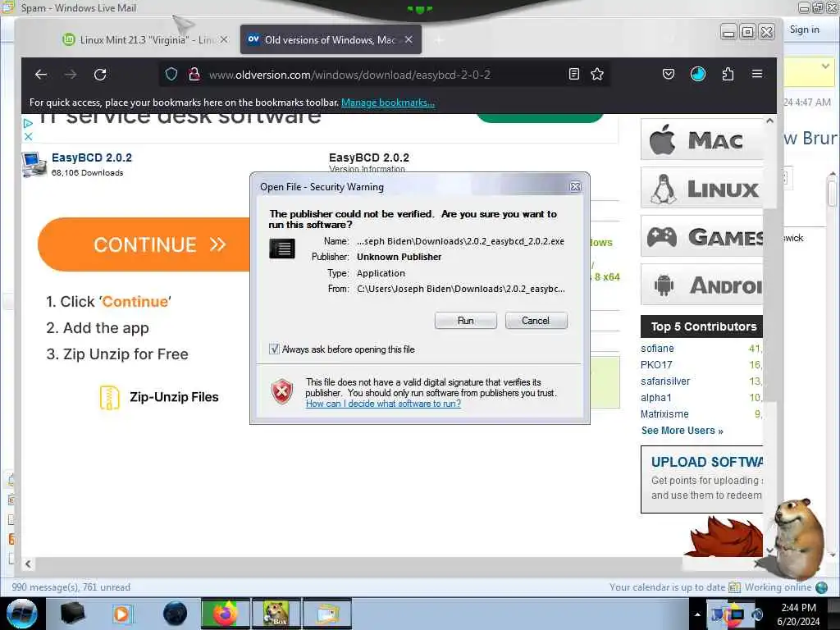Click the UPLOAD SOFTWARE box heading
Image resolution: width=840 pixels, height=630 pixels.
coord(707,462)
